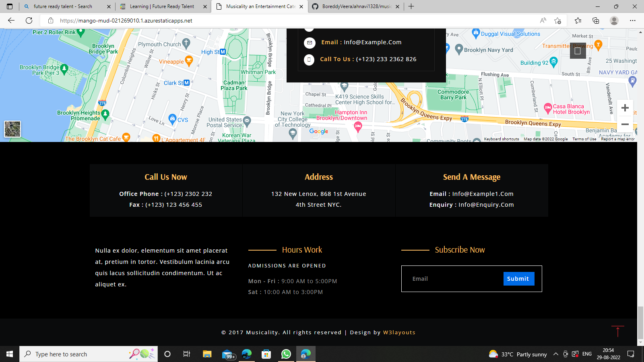Open WhatsApp from the taskbar
Image resolution: width=644 pixels, height=362 pixels.
pos(286,354)
